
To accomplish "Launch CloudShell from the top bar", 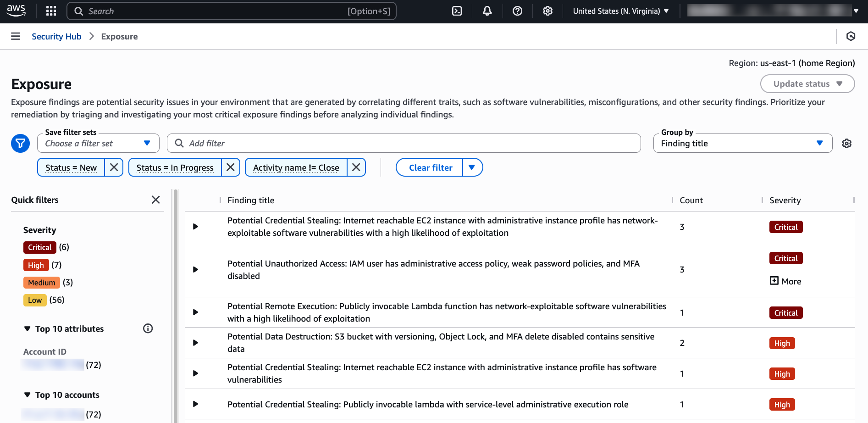I will click(457, 11).
